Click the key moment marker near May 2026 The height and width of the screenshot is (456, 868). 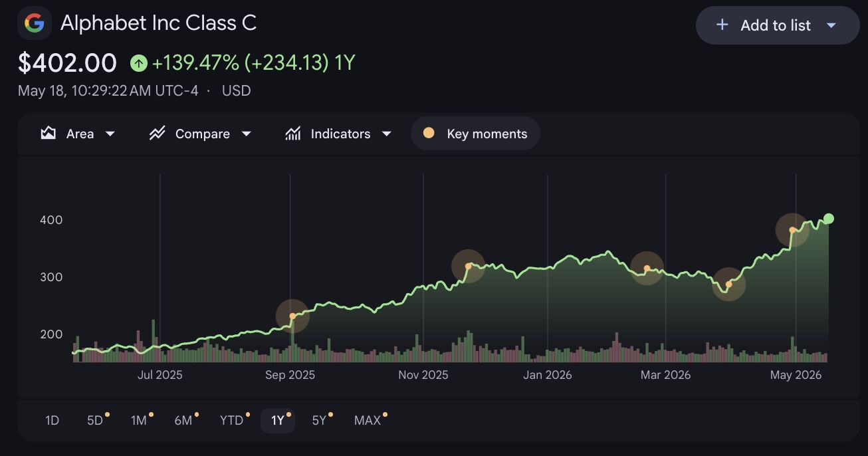[792, 230]
